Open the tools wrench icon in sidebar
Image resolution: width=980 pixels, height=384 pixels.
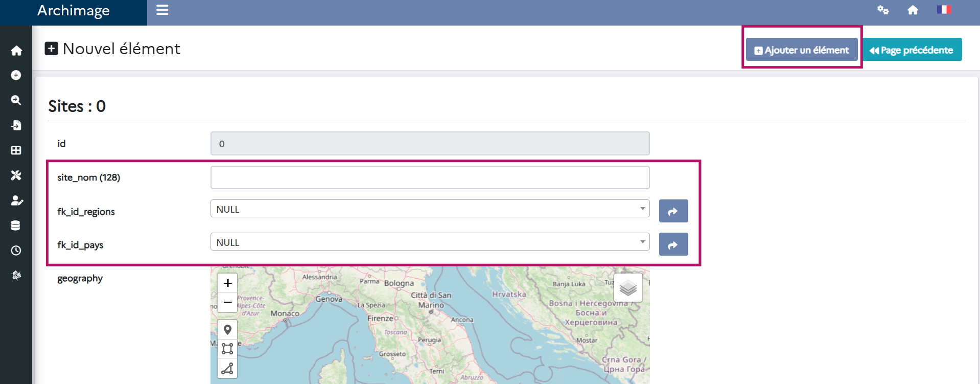(16, 175)
